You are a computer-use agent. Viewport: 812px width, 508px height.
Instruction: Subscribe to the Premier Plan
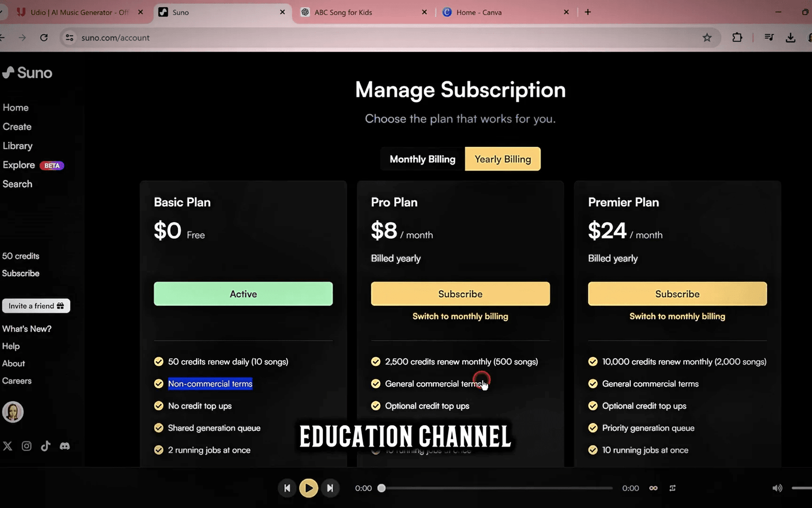678,294
